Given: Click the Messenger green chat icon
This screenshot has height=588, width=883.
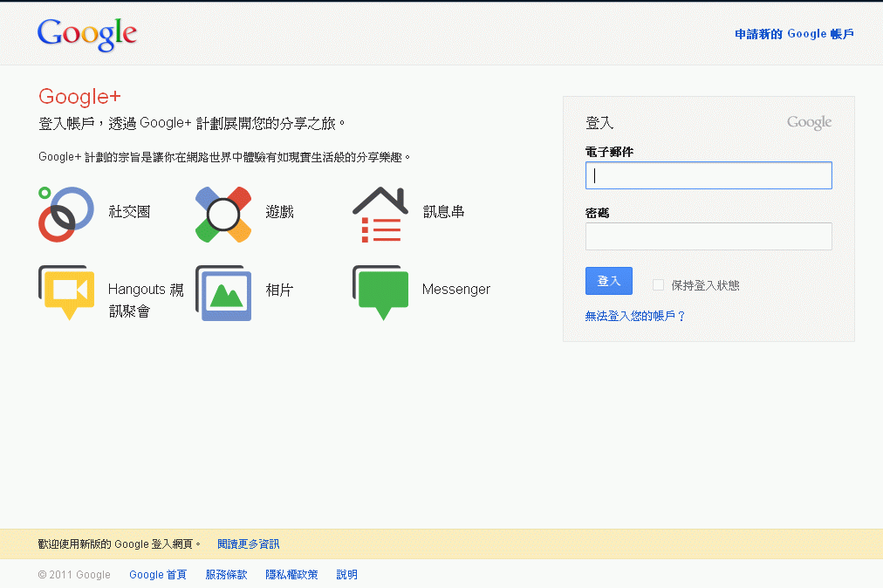Looking at the screenshot, I should point(380,293).
